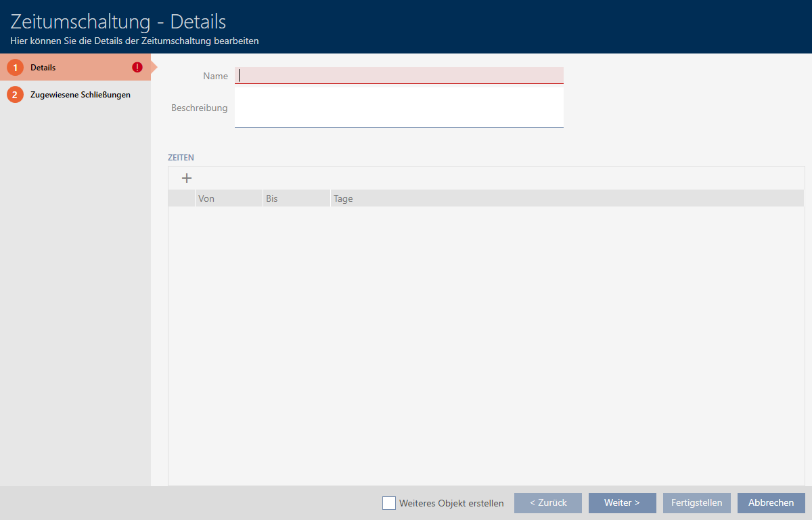Switch to Zugewiesene Schließungen step

pos(80,95)
